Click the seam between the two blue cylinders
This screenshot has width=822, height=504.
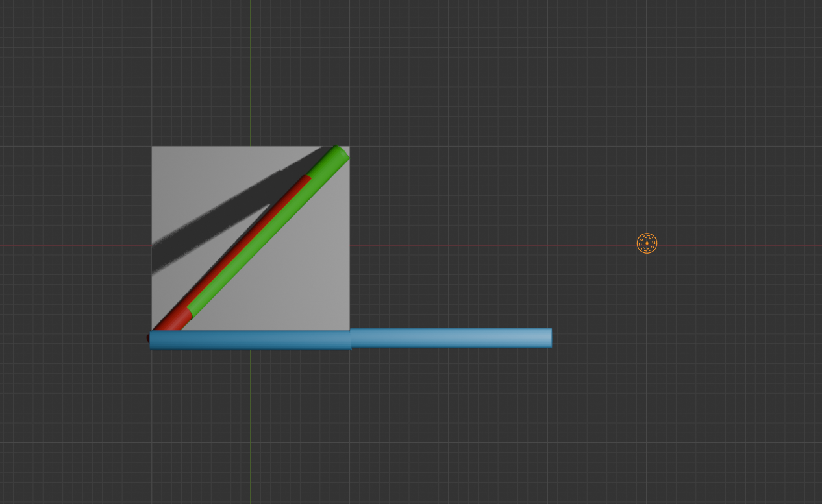351,339
